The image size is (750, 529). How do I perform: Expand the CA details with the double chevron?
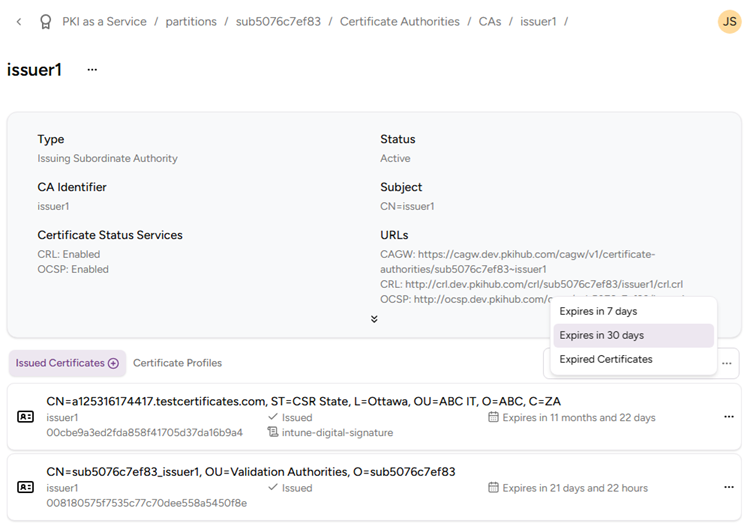tap(374, 319)
